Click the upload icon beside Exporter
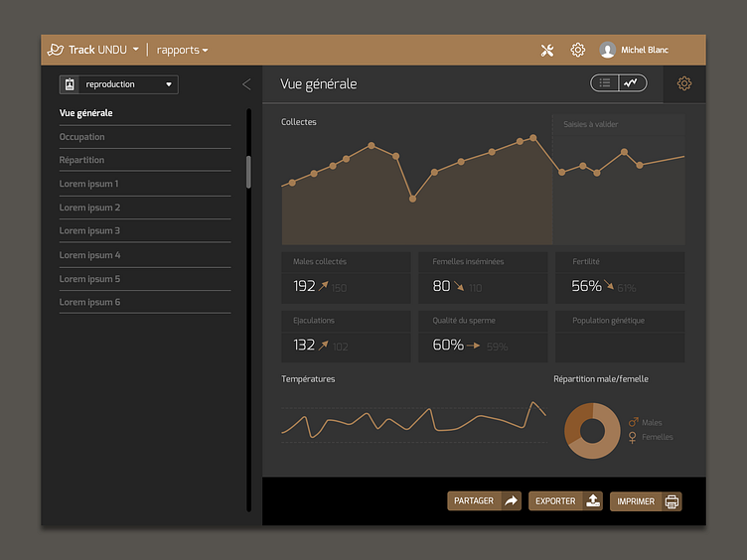Image resolution: width=747 pixels, height=560 pixels. point(593,501)
